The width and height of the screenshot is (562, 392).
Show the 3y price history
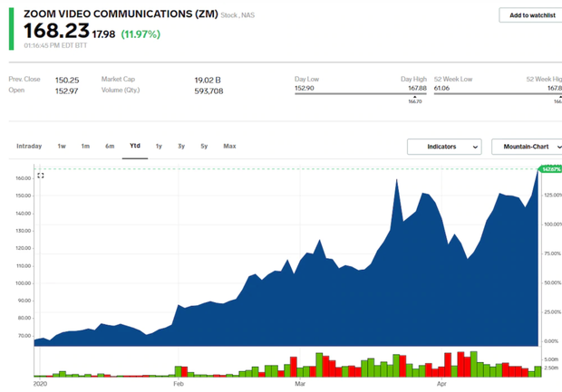[181, 146]
